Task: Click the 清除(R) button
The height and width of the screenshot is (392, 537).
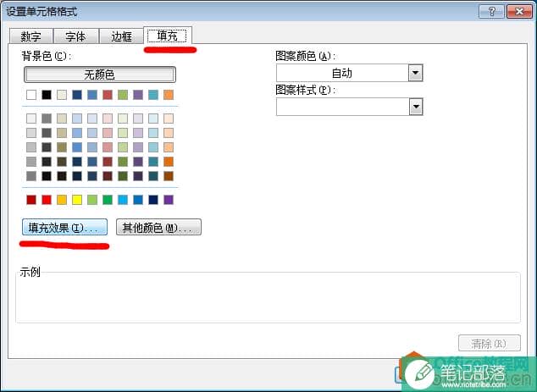Action: pos(489,343)
